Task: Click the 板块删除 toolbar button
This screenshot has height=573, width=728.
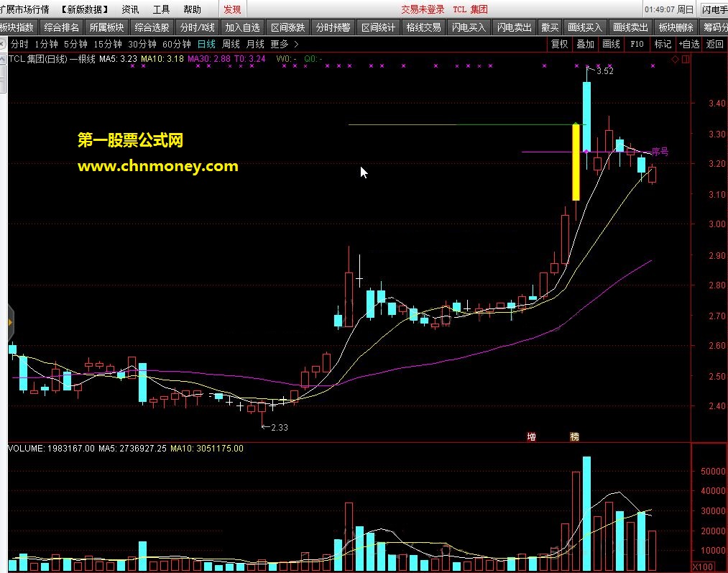Action: coord(676,27)
